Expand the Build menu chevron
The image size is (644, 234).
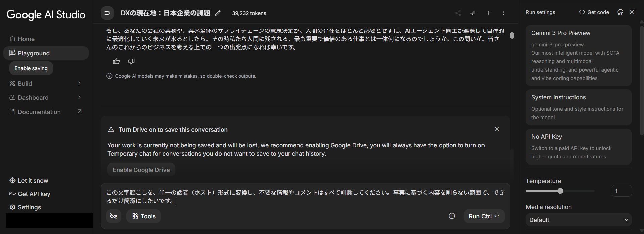click(79, 83)
